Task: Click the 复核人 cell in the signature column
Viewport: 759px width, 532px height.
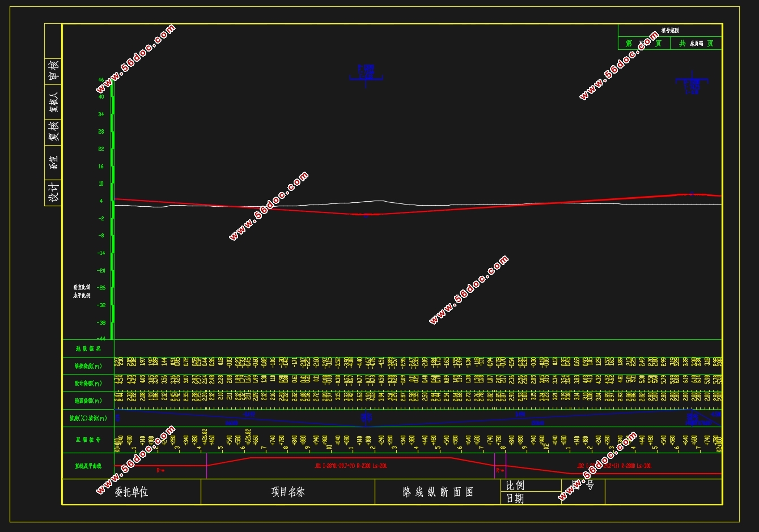Action: (x=53, y=102)
